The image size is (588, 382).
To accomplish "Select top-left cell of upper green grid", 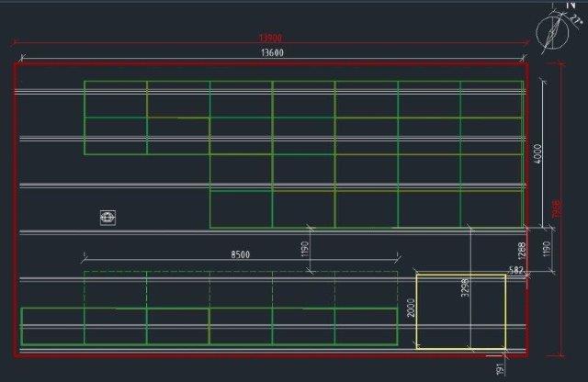I will click(x=116, y=99).
